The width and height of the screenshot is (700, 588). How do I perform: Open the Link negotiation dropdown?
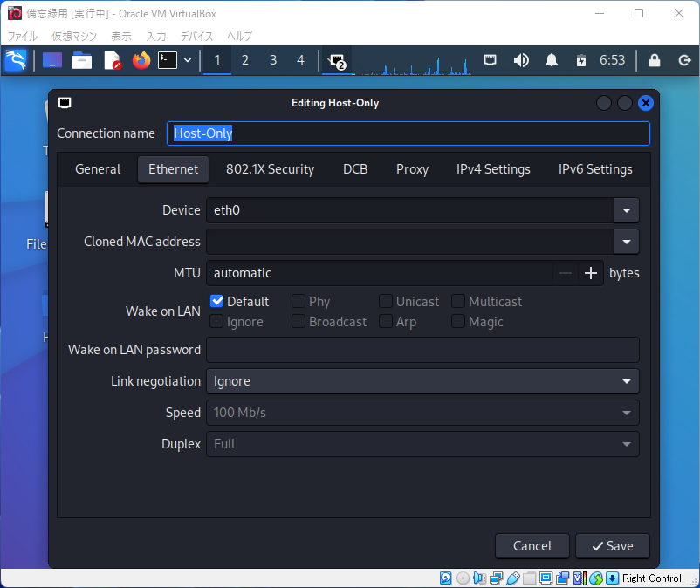pyautogui.click(x=422, y=381)
